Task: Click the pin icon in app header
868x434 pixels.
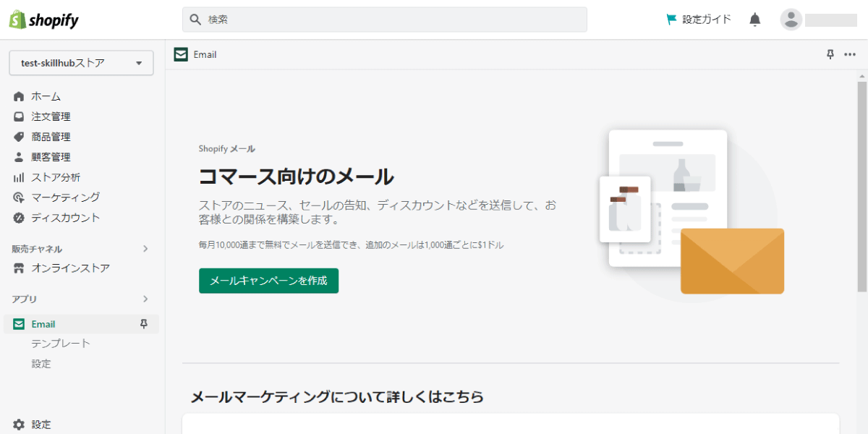Action: tap(830, 54)
